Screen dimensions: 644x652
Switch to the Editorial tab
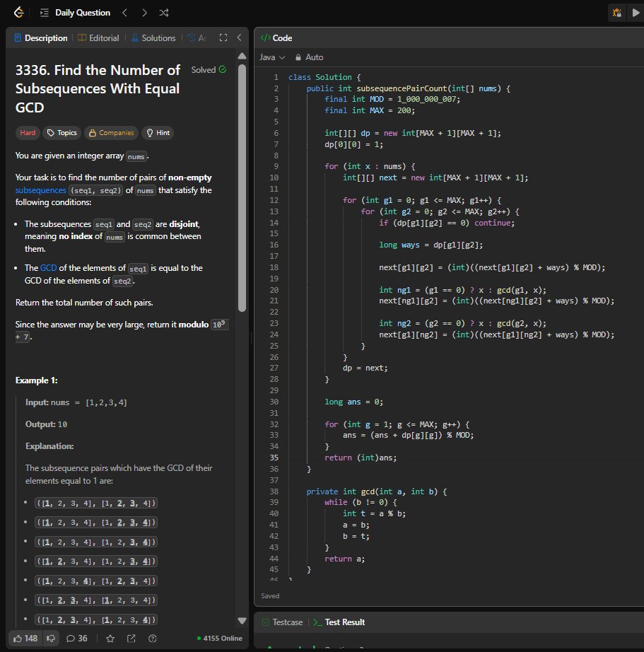click(98, 38)
